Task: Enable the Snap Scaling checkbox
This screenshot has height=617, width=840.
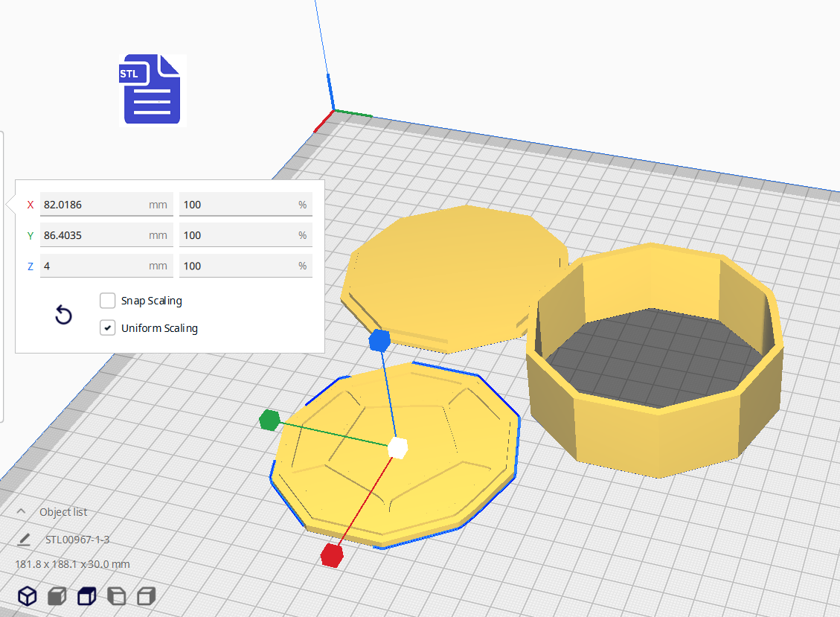Action: click(x=108, y=301)
